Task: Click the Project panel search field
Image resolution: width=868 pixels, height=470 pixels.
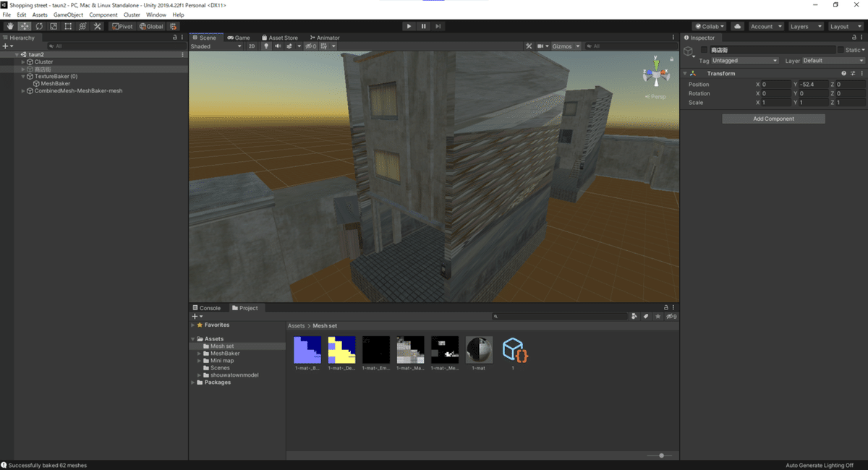Action: pos(559,317)
